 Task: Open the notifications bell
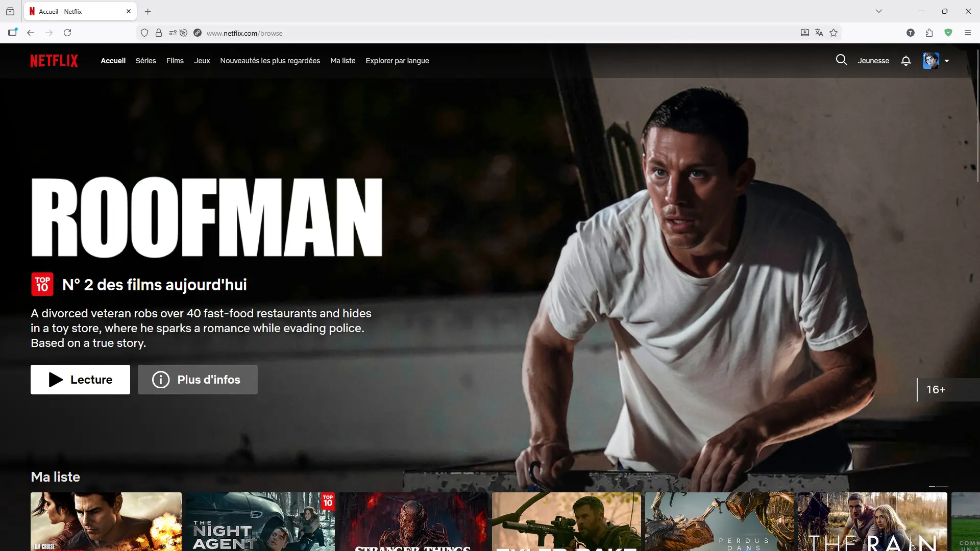(906, 61)
